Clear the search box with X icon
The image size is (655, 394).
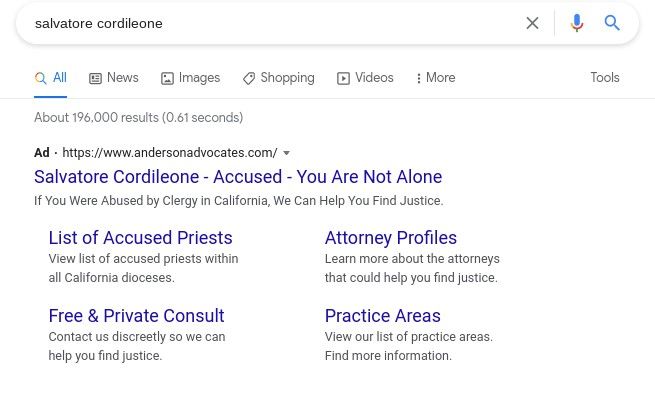point(532,23)
